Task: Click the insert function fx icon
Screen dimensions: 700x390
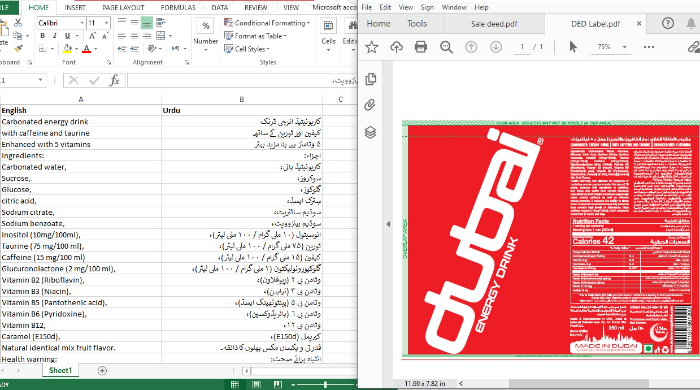Action: point(114,80)
